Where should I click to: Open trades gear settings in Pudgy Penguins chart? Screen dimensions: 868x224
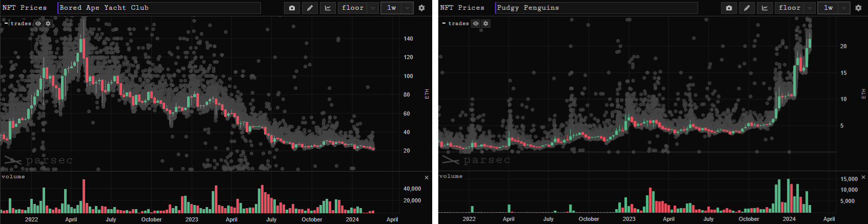486,24
